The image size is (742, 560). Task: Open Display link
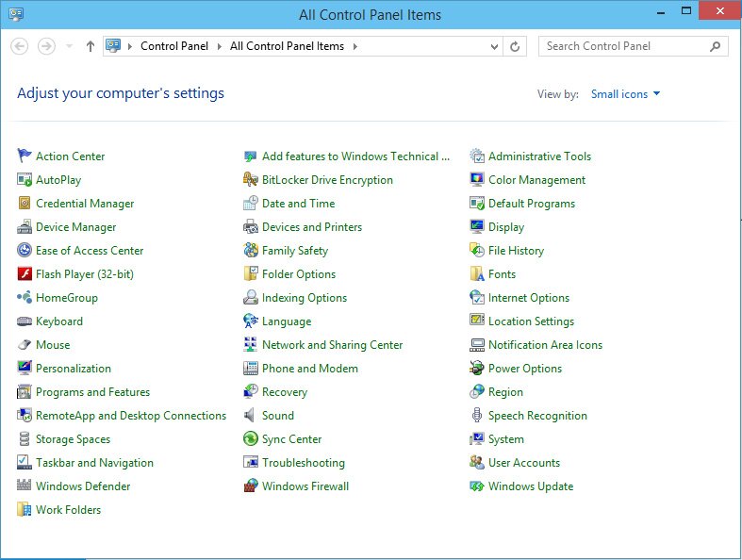(x=506, y=227)
